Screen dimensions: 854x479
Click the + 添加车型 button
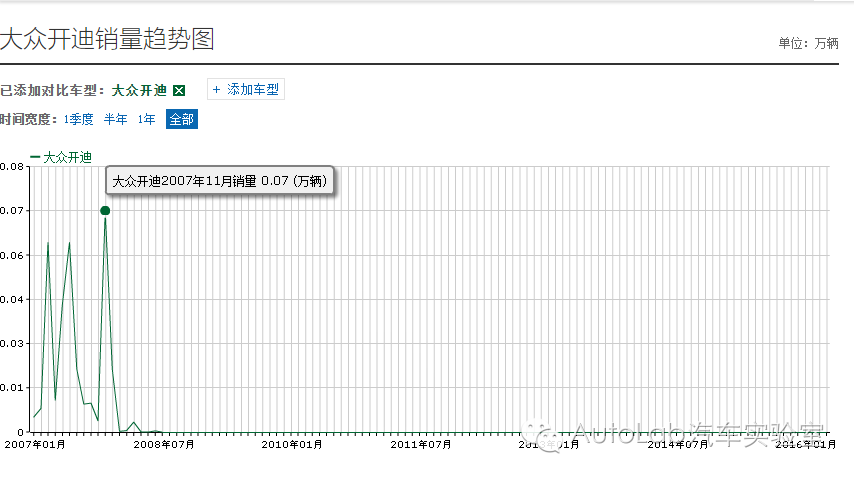click(x=246, y=89)
